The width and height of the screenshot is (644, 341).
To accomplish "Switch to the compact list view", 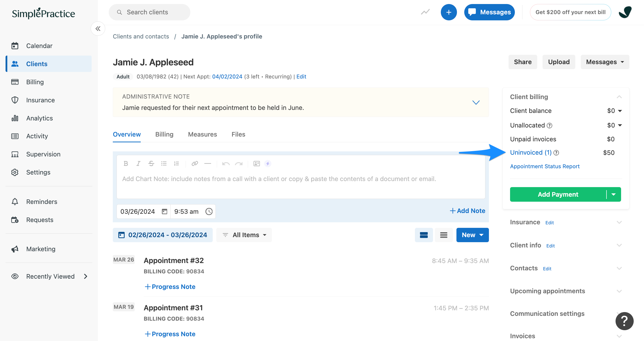I will click(x=444, y=235).
